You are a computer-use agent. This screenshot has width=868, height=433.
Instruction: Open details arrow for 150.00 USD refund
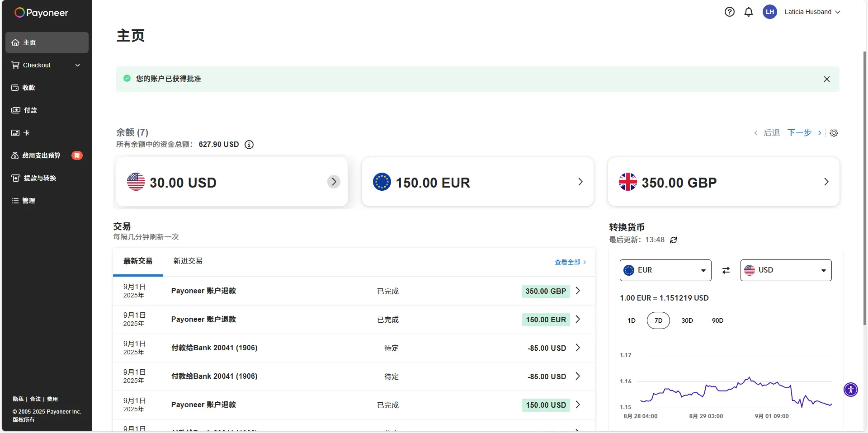578,405
